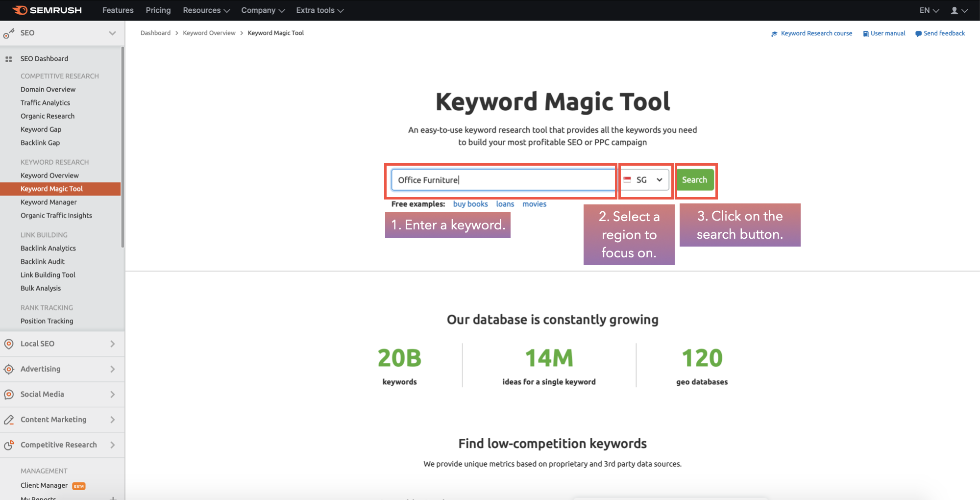Go to Keyword Overview breadcrumb
Screen dimensions: 980x500
[x=209, y=33]
